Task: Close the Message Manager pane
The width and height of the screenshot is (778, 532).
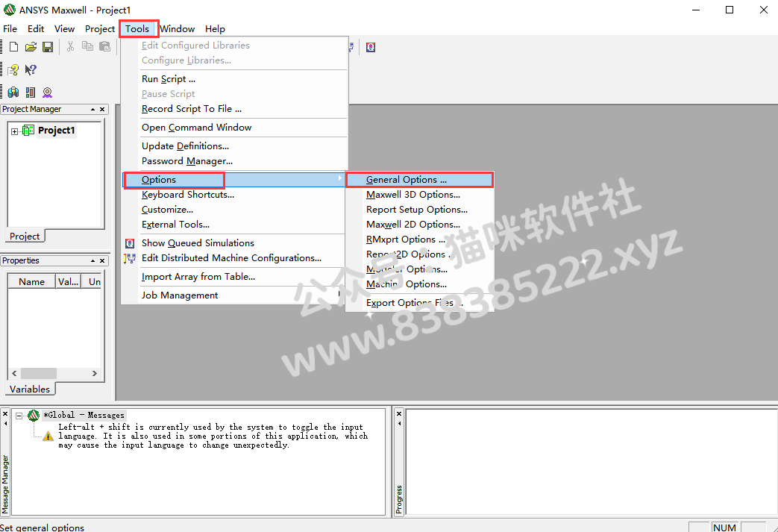Action: click(x=5, y=414)
